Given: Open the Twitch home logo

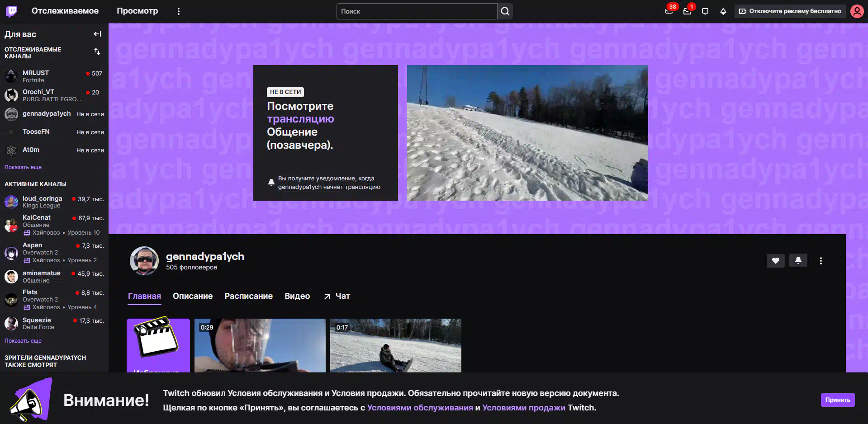Looking at the screenshot, I should (x=11, y=11).
